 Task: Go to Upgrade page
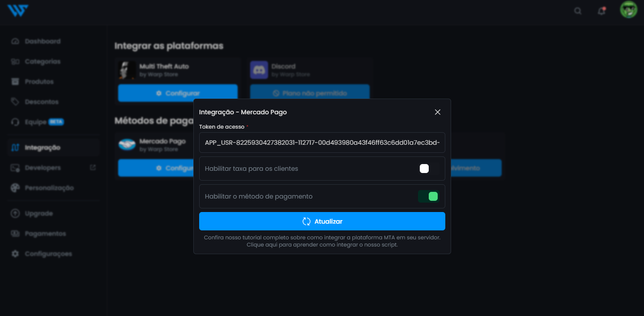click(x=53, y=213)
